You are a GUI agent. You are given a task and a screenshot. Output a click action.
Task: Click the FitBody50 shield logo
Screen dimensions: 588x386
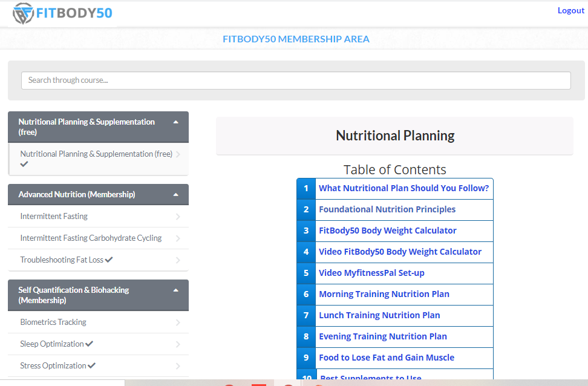[23, 13]
